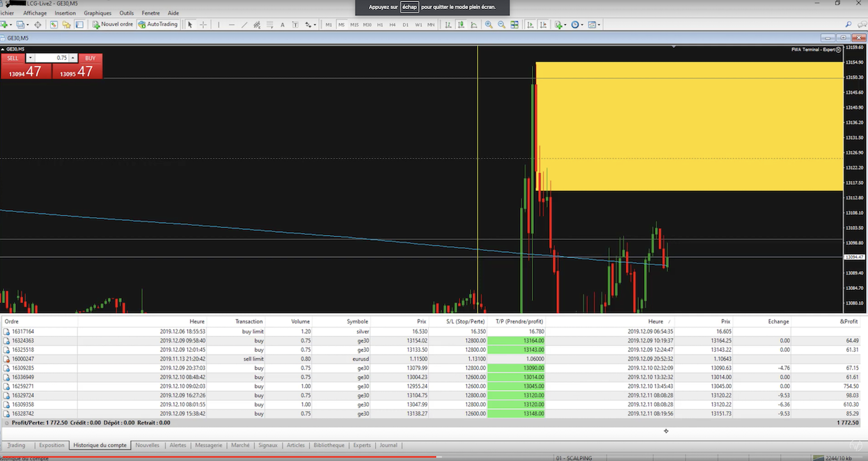Switch chart to H1 timeframe
868x461 pixels.
pos(380,24)
